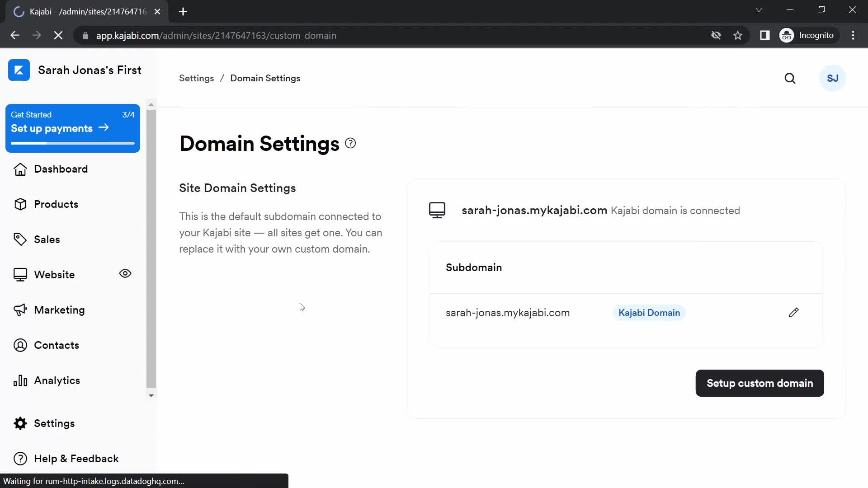Select the Kajabi logo home icon
Viewport: 868px width, 488px height.
pyautogui.click(x=19, y=70)
